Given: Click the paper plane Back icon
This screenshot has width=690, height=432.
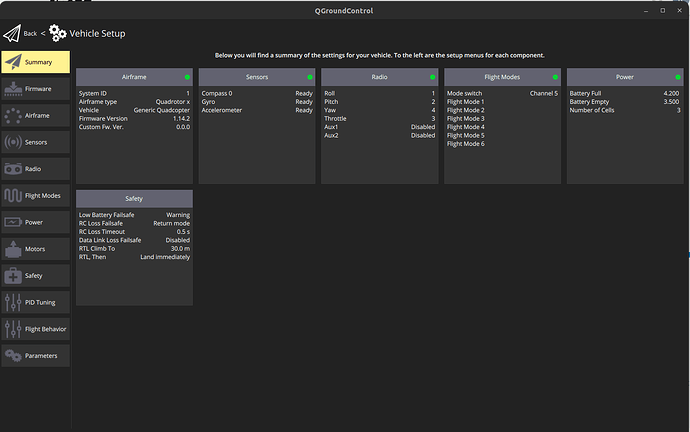Looking at the screenshot, I should [x=11, y=33].
